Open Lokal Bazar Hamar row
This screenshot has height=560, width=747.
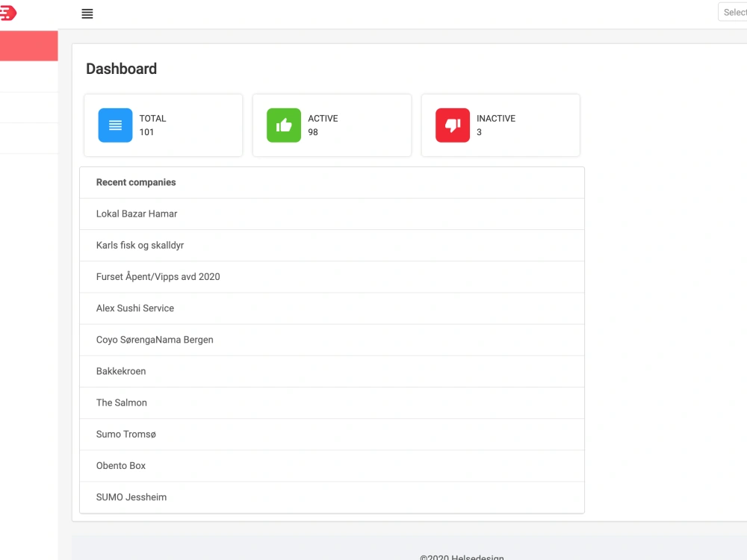coord(332,214)
